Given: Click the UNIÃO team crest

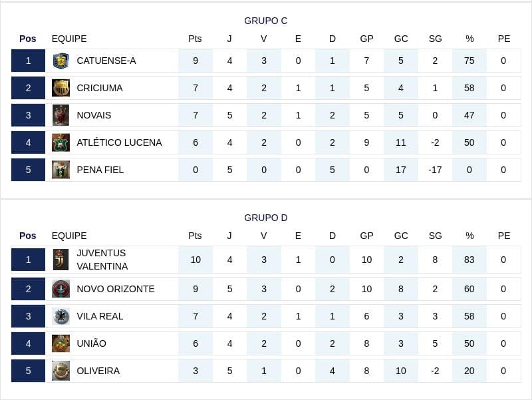Looking at the screenshot, I should coord(61,343).
